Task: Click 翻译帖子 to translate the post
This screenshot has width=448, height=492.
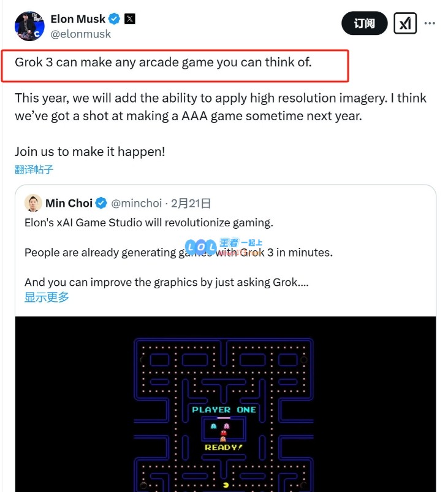Action: pyautogui.click(x=34, y=169)
